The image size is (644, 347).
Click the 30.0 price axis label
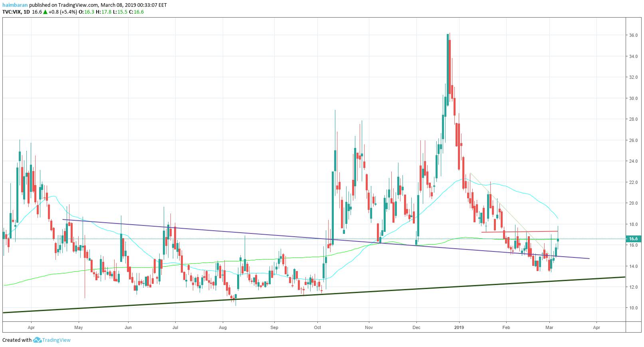click(633, 98)
